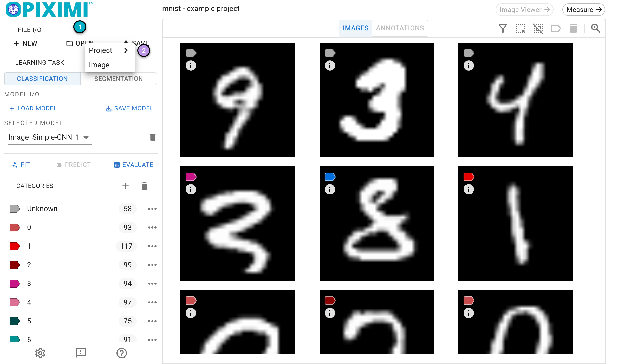Choose Image from the Open menu
The image size is (624, 364).
110,65
